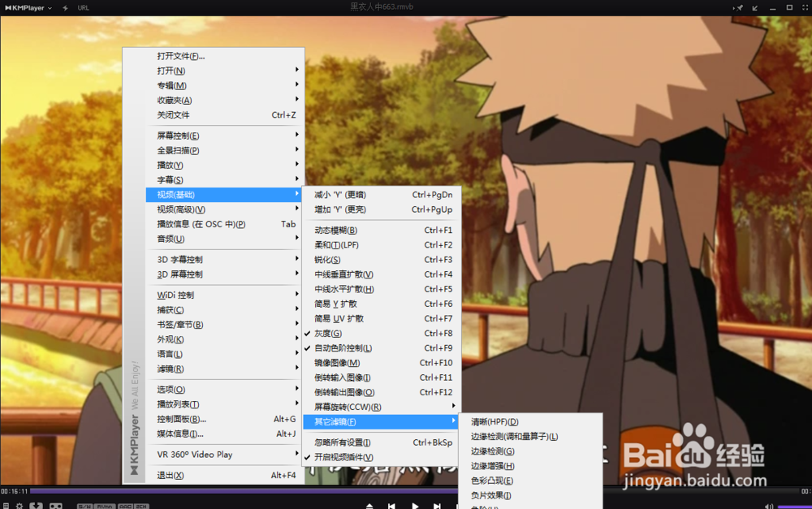
Task: Toggle 锐化(S) filter
Action: (x=381, y=260)
